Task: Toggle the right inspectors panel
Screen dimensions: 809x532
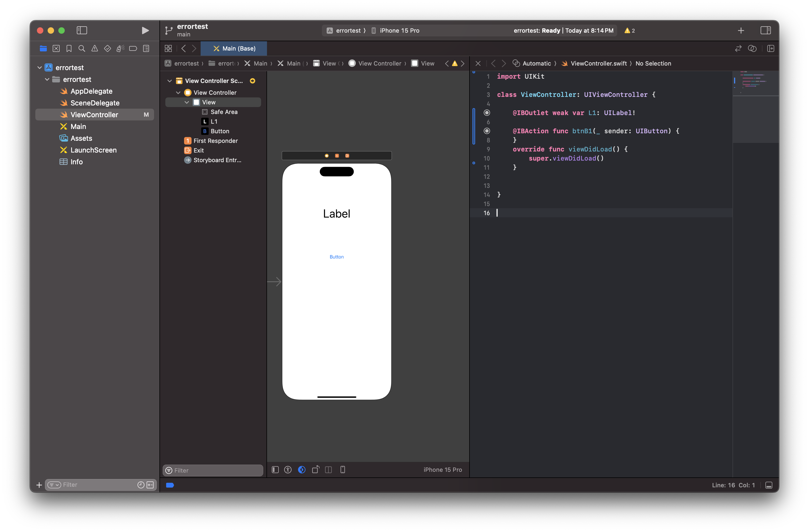Action: pos(765,31)
